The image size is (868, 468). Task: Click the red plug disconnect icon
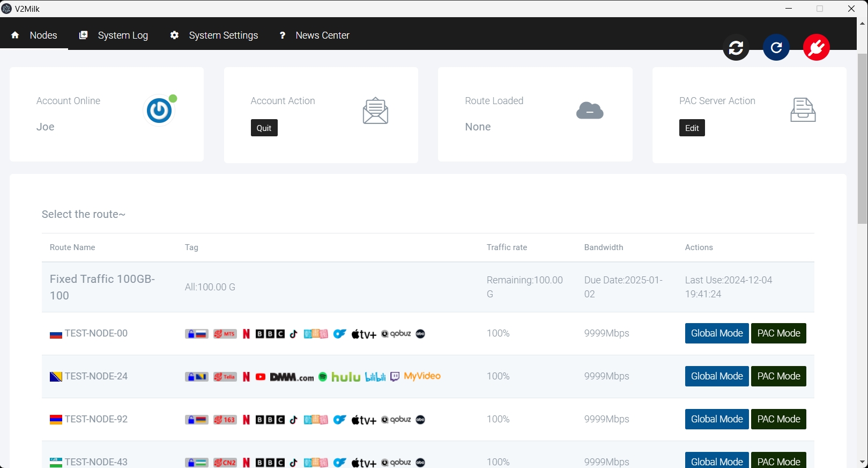click(x=816, y=48)
